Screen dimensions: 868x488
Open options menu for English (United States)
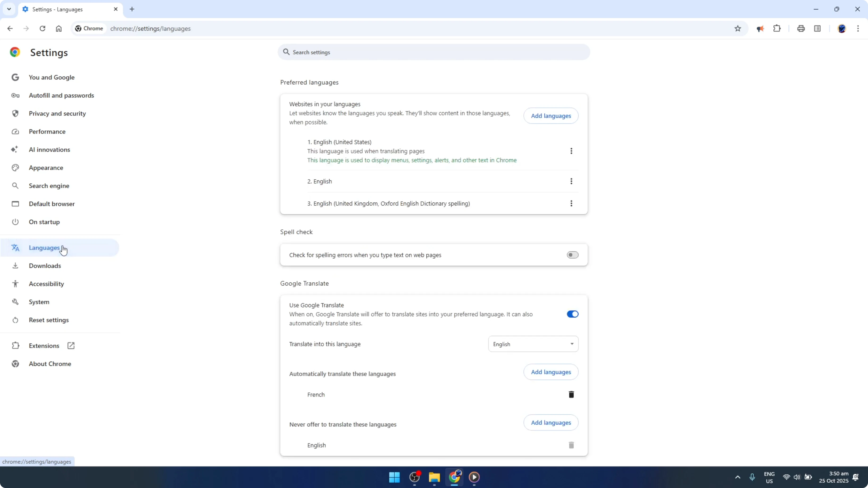(572, 151)
